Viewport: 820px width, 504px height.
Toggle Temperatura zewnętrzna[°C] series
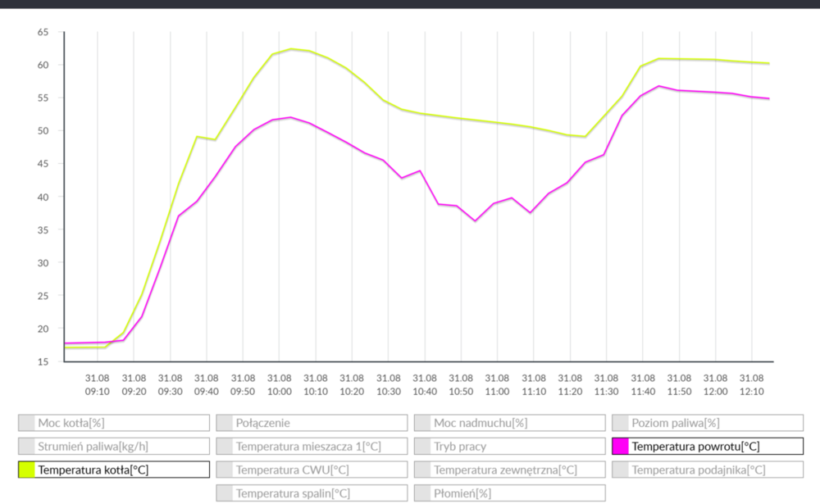tap(510, 470)
